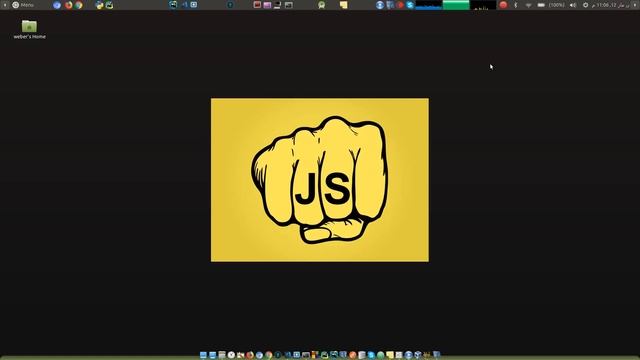Viewport: 640px width, 360px height.
Task: Open Google Chrome from the bottom dock
Action: (269, 355)
